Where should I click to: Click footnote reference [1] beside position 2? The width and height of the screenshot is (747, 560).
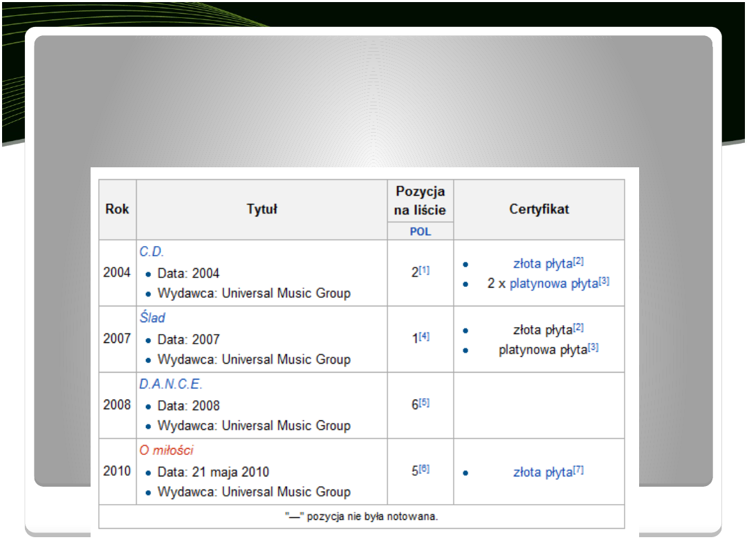coord(424,270)
